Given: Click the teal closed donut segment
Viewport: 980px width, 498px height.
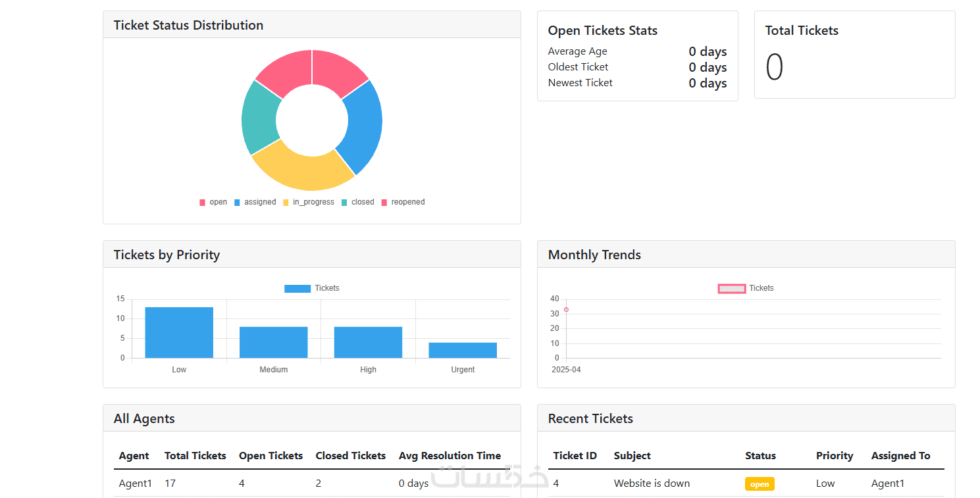Looking at the screenshot, I should (x=259, y=118).
